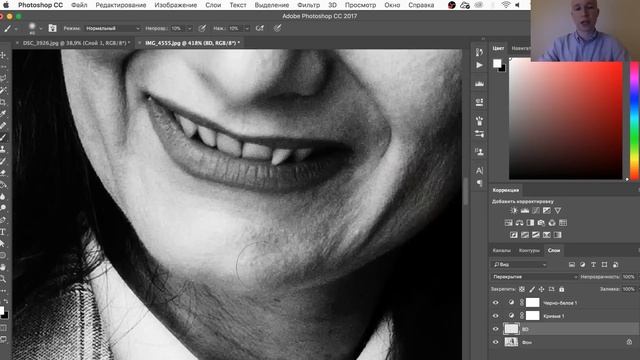
Task: Toggle lock transparent pixels
Action: pyautogui.click(x=522, y=289)
